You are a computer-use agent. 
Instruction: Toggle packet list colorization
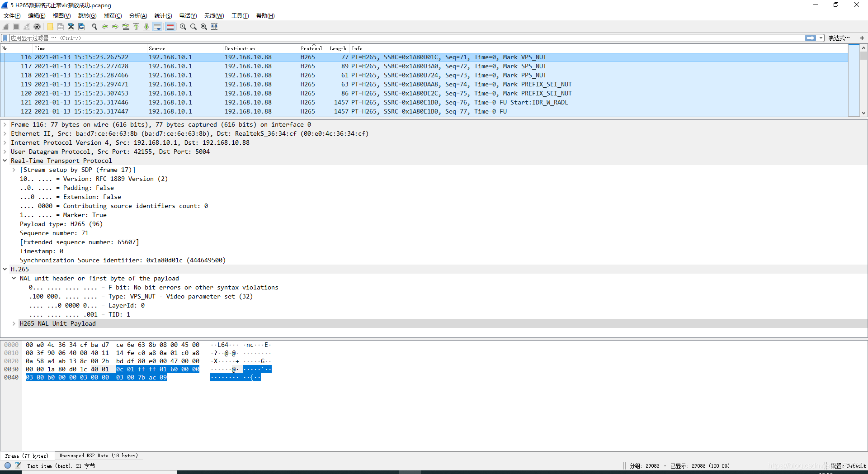pyautogui.click(x=170, y=27)
